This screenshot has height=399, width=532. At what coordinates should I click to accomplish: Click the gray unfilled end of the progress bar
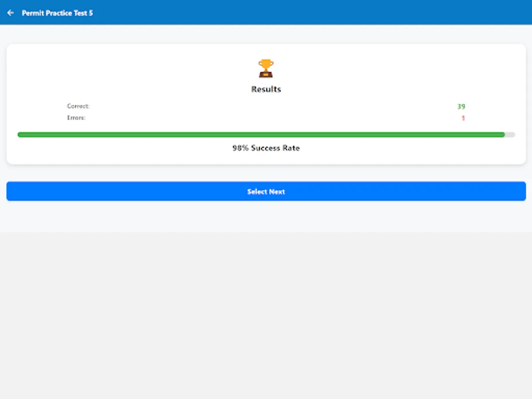coord(510,134)
